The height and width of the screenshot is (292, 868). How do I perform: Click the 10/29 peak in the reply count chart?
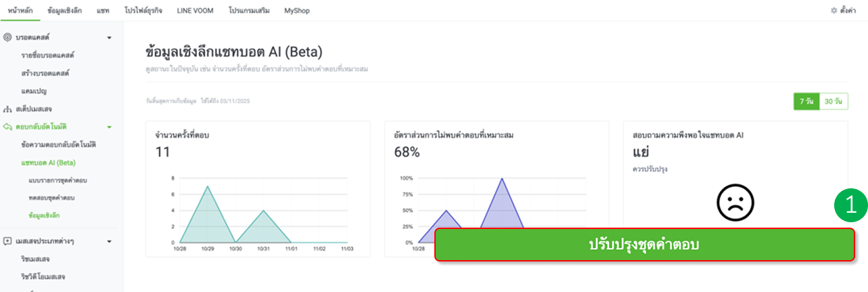click(207, 186)
